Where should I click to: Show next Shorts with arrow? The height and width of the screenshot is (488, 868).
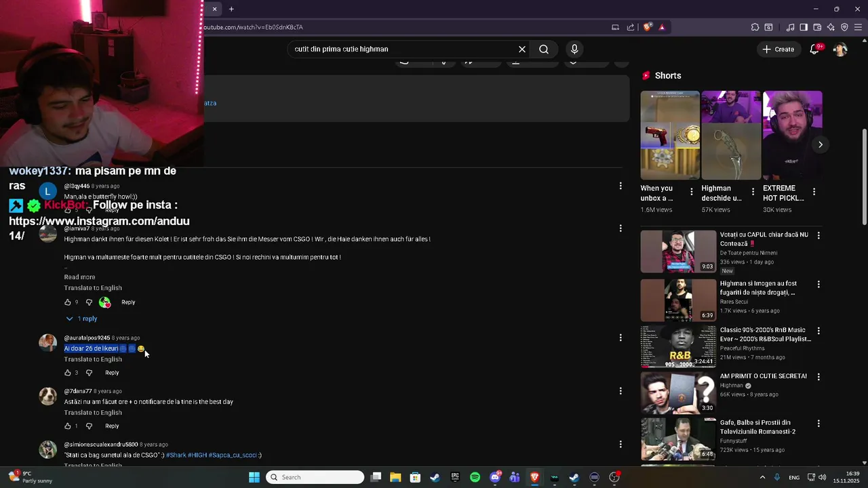pos(821,144)
